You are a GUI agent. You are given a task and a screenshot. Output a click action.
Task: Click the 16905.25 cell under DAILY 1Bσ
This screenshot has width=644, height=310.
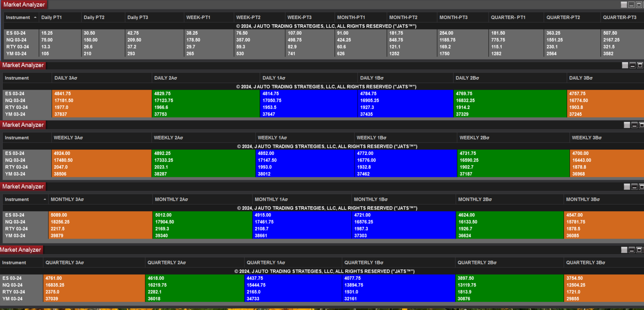[x=405, y=101]
